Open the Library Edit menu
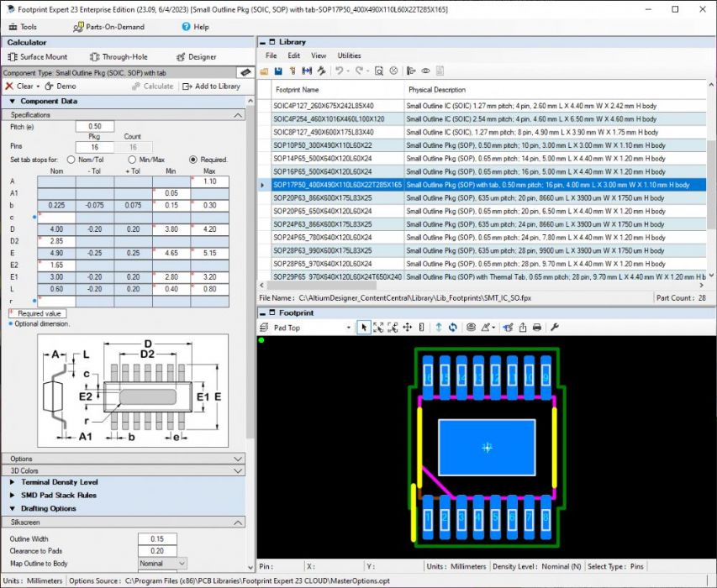The height and width of the screenshot is (588, 717). (x=294, y=55)
